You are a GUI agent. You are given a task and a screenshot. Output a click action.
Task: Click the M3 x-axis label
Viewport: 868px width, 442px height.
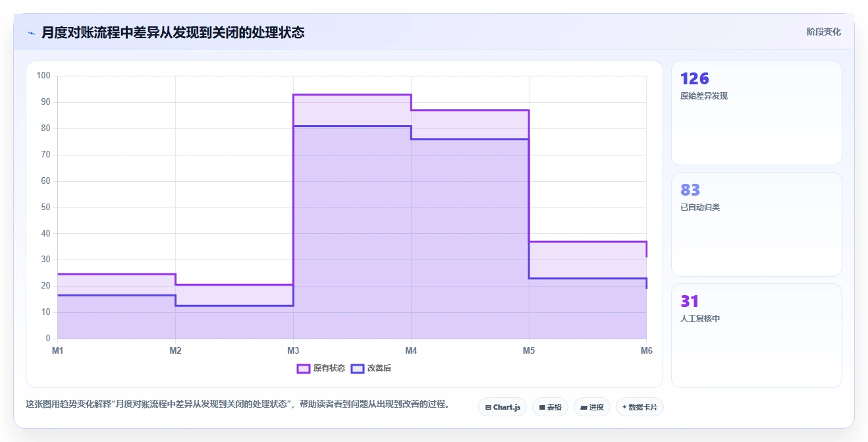point(293,351)
